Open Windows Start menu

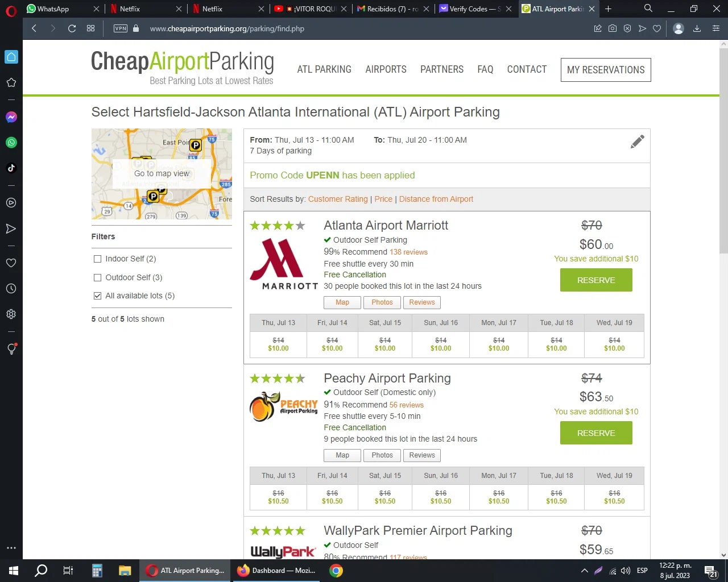coord(14,571)
